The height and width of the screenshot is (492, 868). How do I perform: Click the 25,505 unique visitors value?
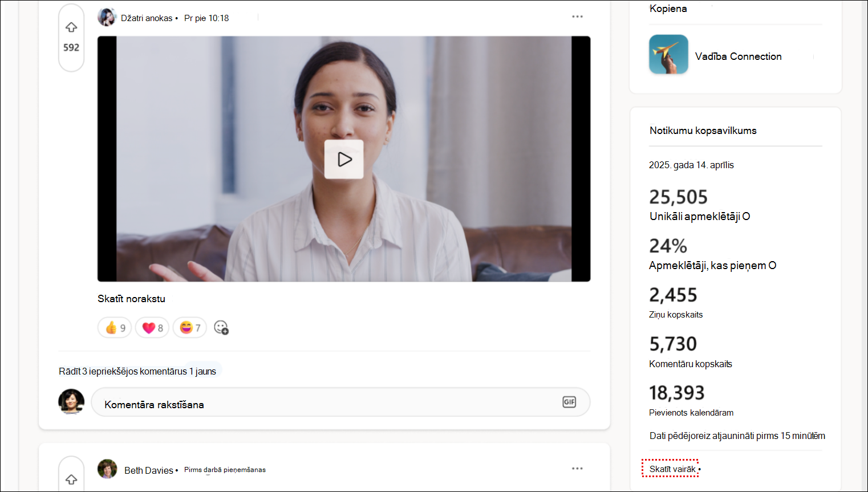(678, 197)
